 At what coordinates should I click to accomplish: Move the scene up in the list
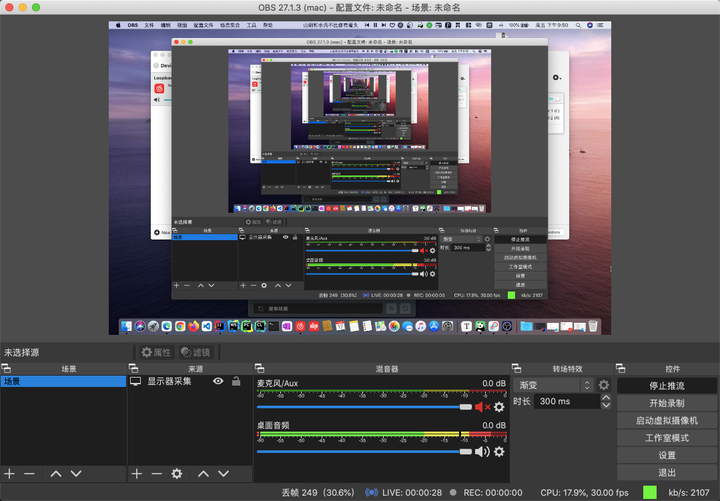click(x=56, y=473)
